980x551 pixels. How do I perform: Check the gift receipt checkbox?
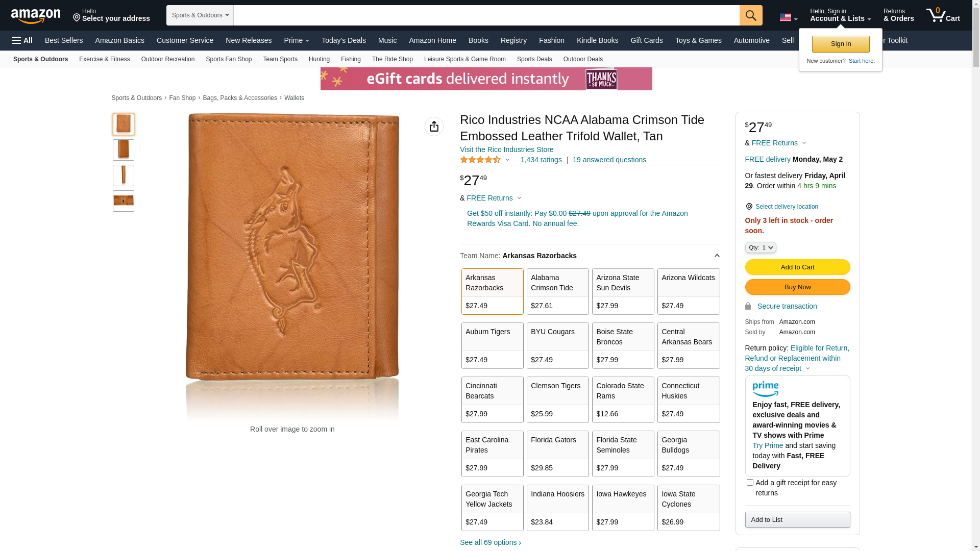pyautogui.click(x=750, y=482)
